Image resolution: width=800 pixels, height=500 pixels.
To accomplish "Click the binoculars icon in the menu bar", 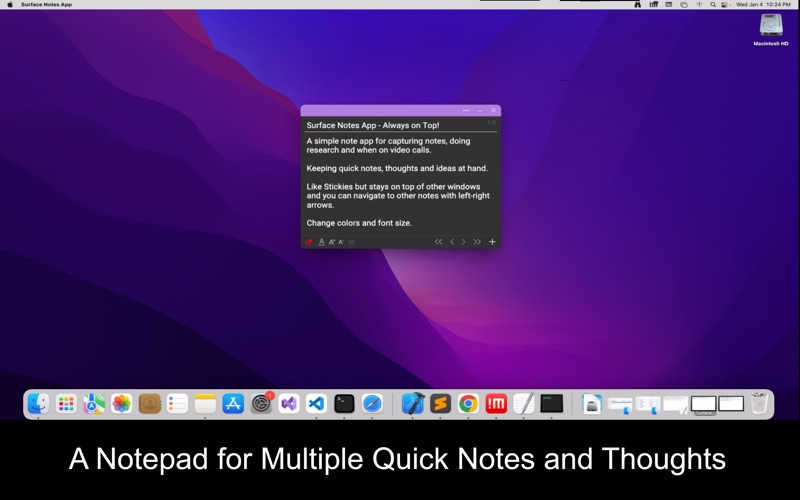I will point(638,4).
